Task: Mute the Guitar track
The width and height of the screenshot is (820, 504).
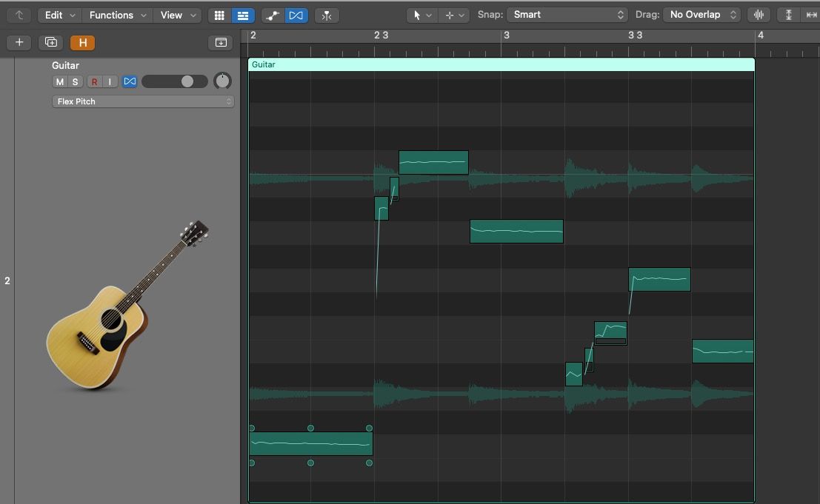Action: [x=59, y=81]
